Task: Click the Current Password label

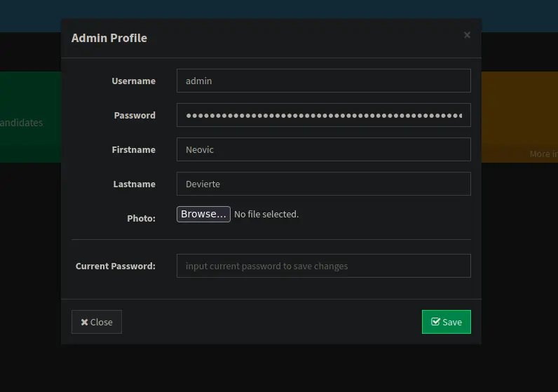Action: click(116, 266)
